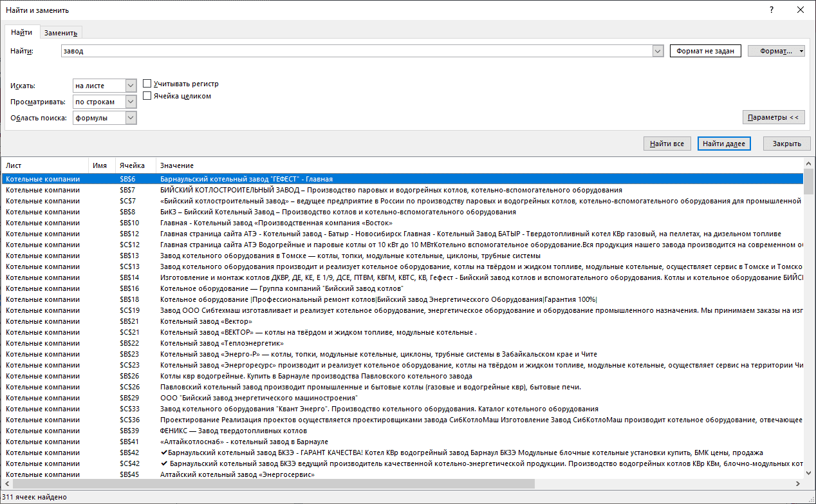The height and width of the screenshot is (504, 816).
Task: Select 'ФЕНИКС — Завод твердотопливных котлов' row
Action: click(402, 431)
